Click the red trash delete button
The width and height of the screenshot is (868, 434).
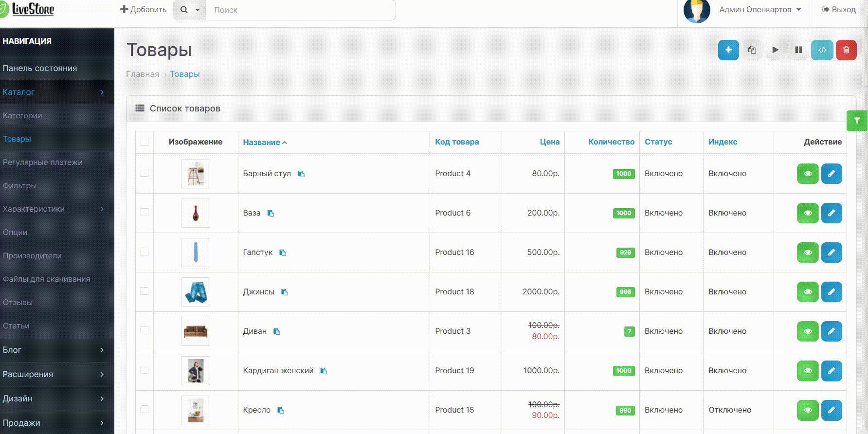coord(846,50)
